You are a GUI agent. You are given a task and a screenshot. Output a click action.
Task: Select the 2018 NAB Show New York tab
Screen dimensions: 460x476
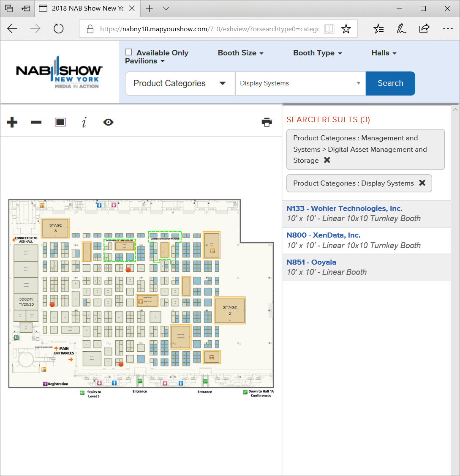pyautogui.click(x=87, y=8)
